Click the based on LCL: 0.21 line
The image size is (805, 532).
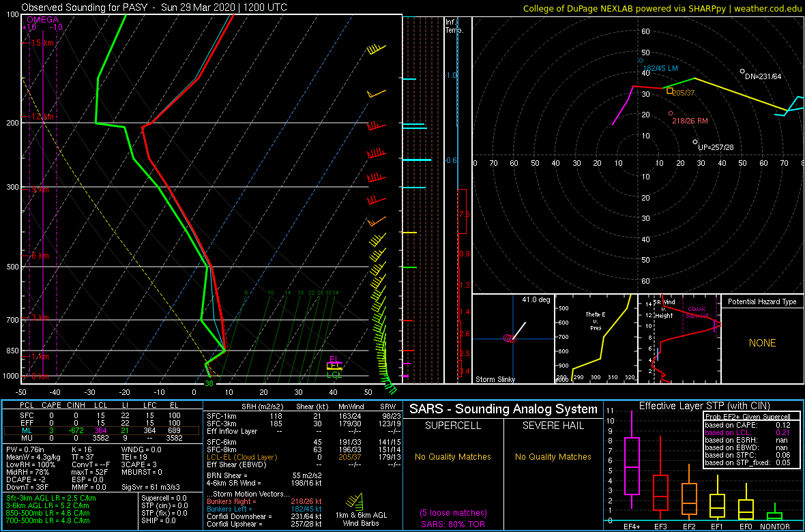point(748,433)
